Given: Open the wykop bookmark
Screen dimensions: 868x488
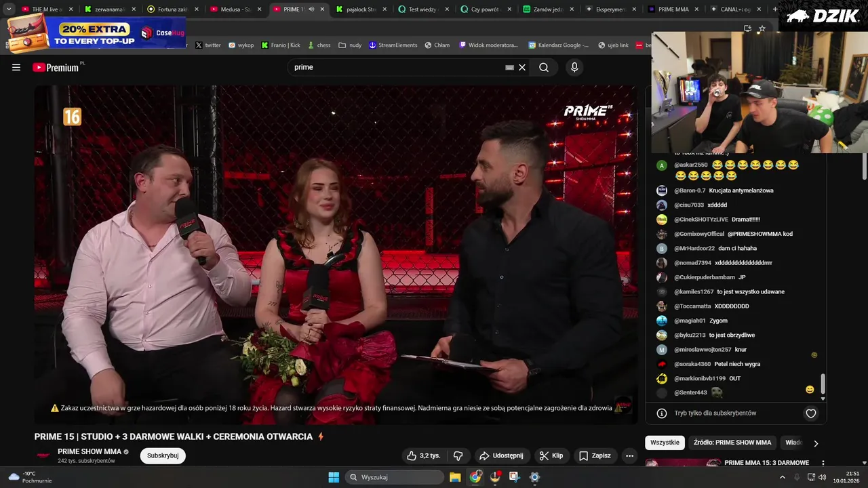Looking at the screenshot, I should coord(241,45).
